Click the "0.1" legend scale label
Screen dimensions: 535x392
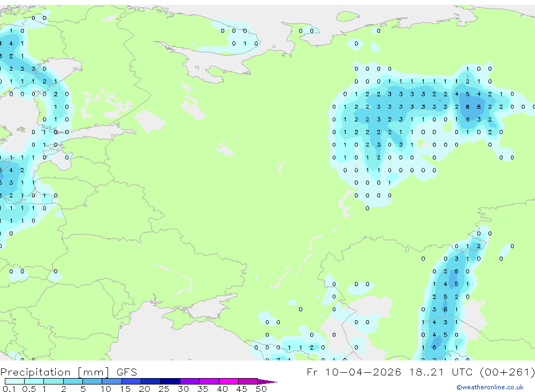9,389
